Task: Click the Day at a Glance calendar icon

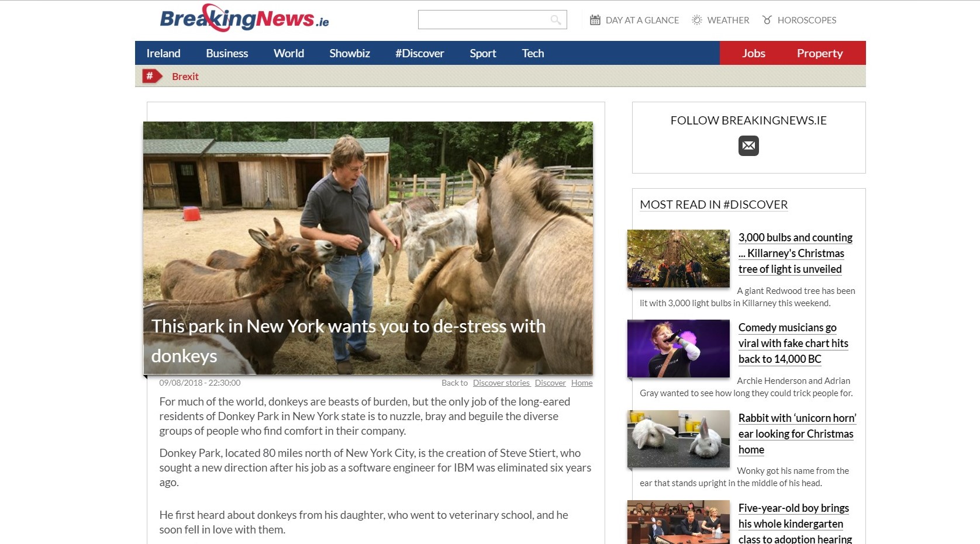Action: point(595,20)
